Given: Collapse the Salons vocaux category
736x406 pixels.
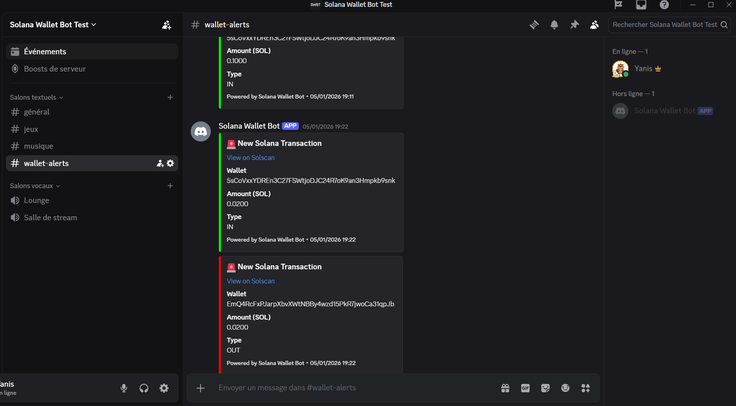Looking at the screenshot, I should 34,186.
